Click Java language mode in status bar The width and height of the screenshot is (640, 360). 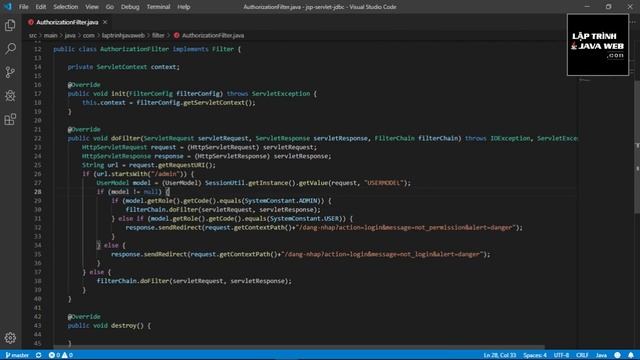(601, 355)
